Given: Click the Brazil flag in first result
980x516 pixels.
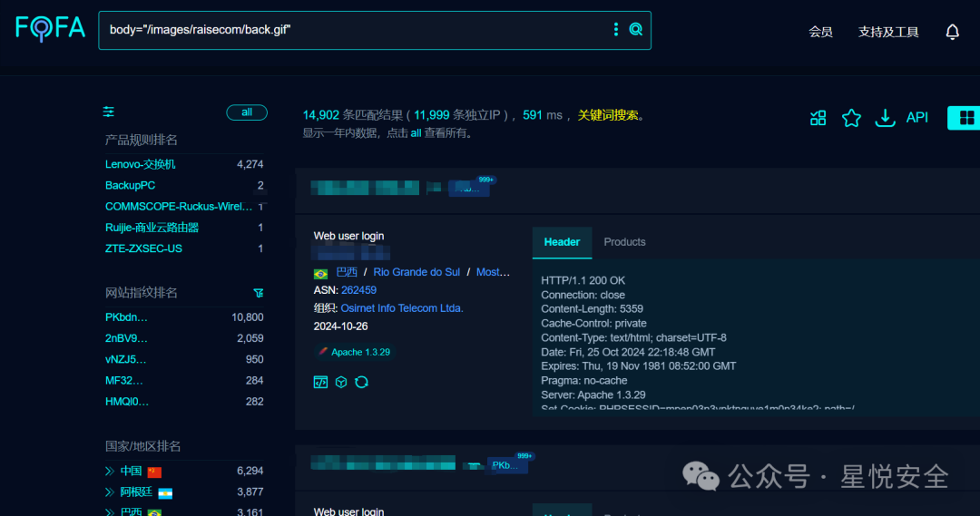Looking at the screenshot, I should tap(320, 273).
